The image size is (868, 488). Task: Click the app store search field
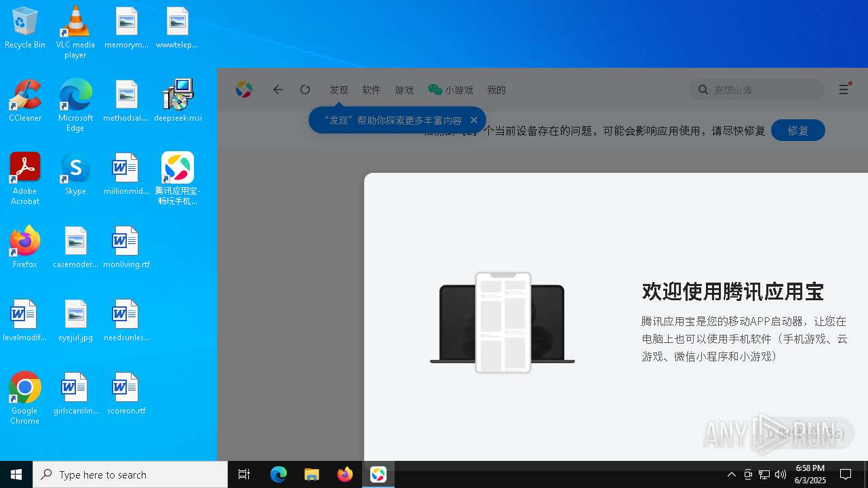coord(757,89)
